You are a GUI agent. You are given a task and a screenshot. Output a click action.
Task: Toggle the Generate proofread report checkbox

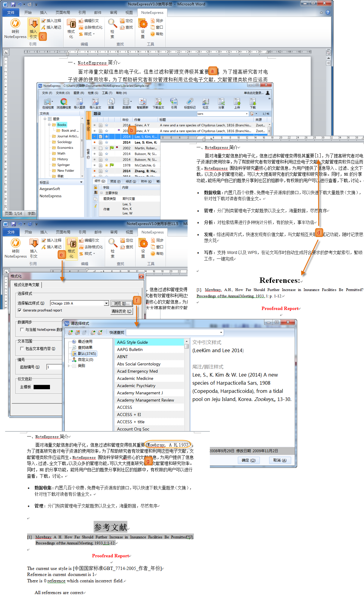[x=20, y=310]
